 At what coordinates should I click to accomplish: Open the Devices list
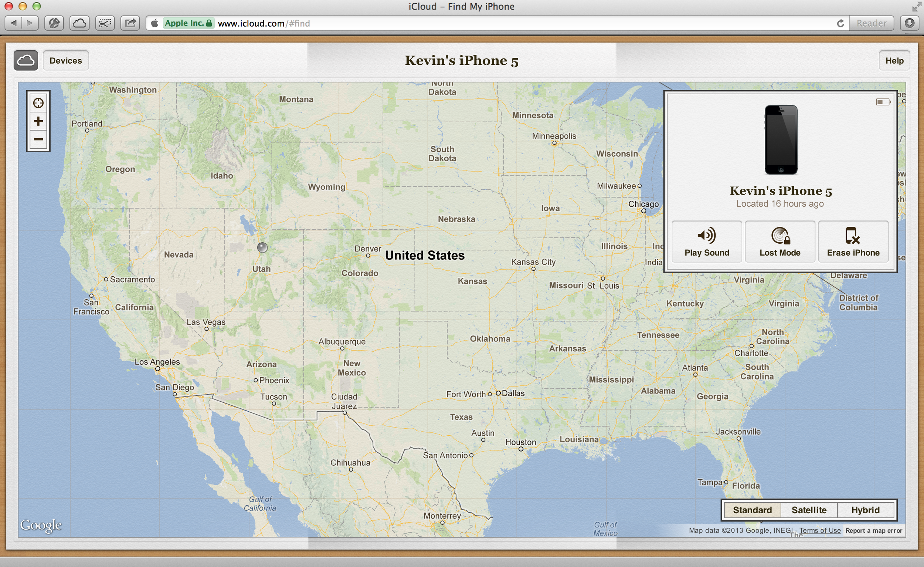(x=66, y=60)
